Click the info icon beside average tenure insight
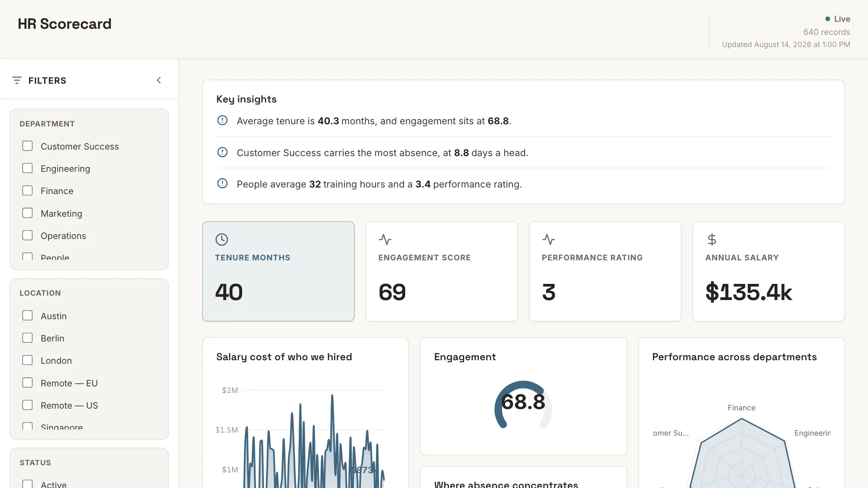868x488 pixels. [x=222, y=120]
